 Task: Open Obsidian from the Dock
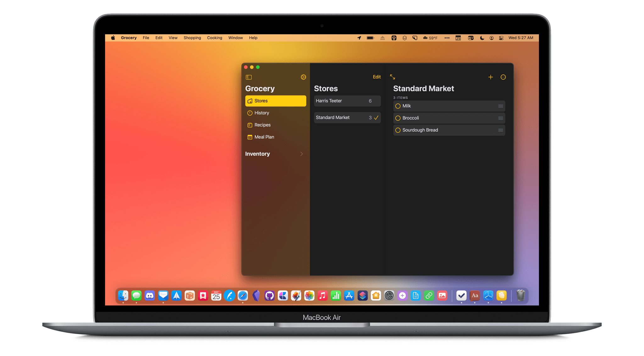click(256, 296)
